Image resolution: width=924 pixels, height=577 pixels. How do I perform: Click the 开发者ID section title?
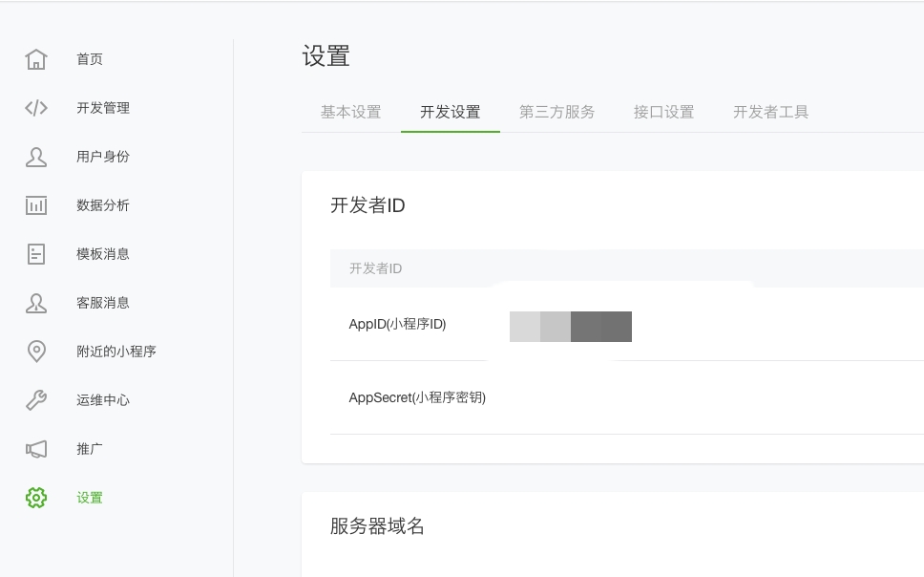tap(367, 205)
